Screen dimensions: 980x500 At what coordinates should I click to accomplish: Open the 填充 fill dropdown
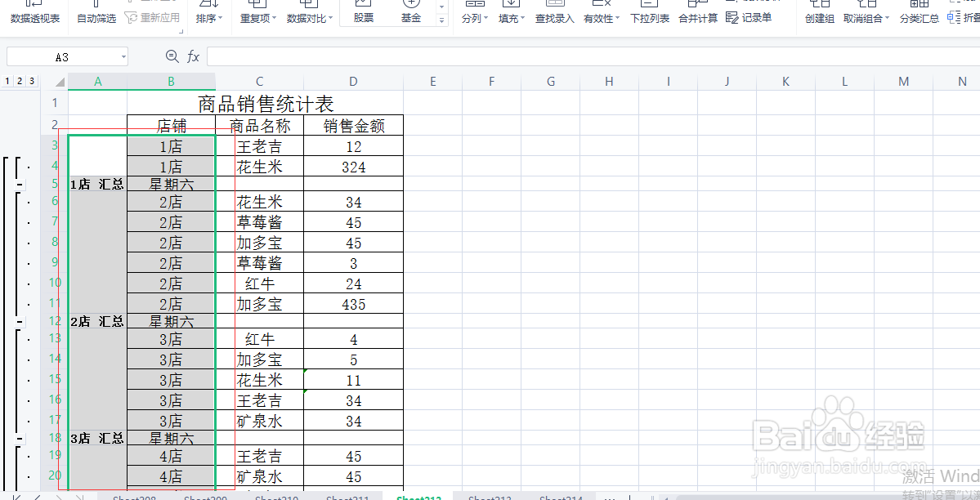(x=512, y=14)
